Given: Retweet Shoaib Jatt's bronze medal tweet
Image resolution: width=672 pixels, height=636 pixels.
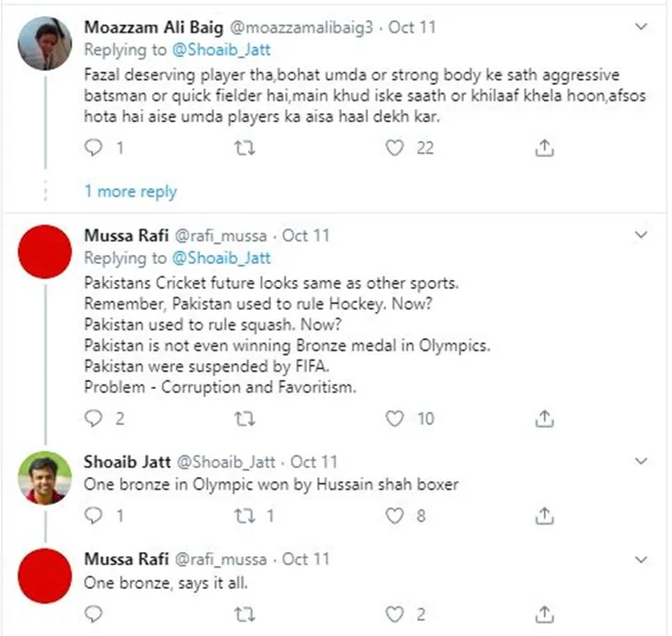Looking at the screenshot, I should pyautogui.click(x=244, y=516).
